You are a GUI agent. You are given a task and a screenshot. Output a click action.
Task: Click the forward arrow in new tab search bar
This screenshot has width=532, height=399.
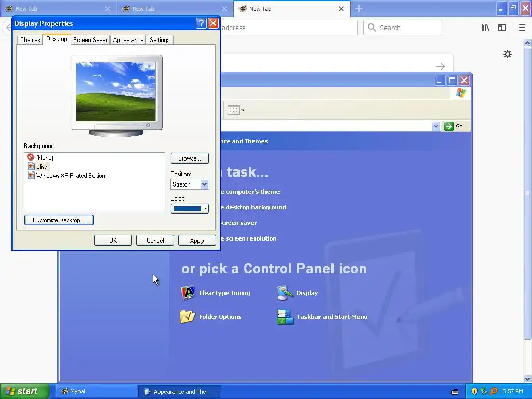coord(441,66)
